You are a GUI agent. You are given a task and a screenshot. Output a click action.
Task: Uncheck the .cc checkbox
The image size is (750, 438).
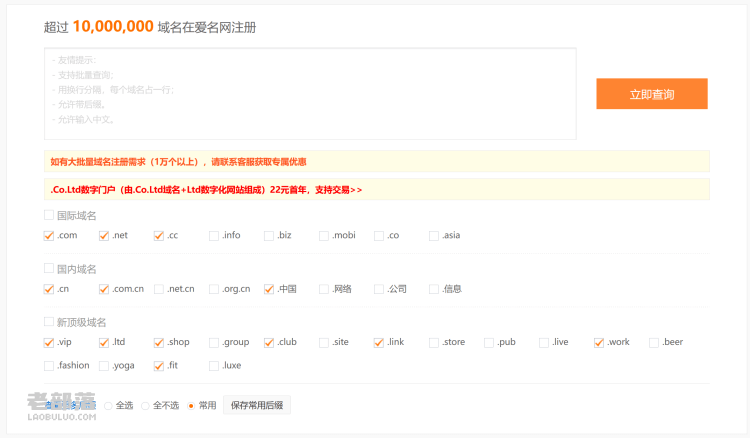[x=159, y=235]
